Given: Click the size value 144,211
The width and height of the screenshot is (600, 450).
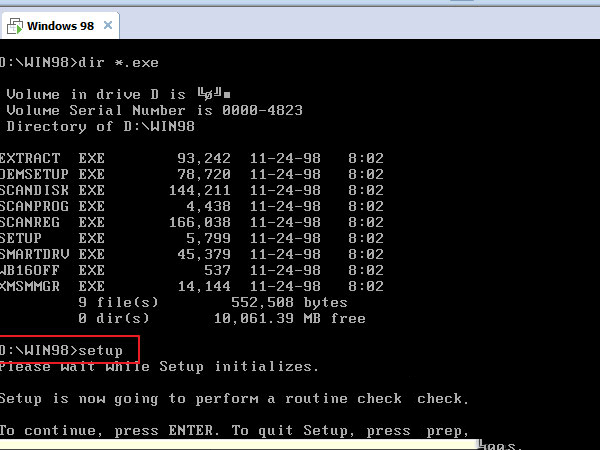Looking at the screenshot, I should (x=200, y=191).
